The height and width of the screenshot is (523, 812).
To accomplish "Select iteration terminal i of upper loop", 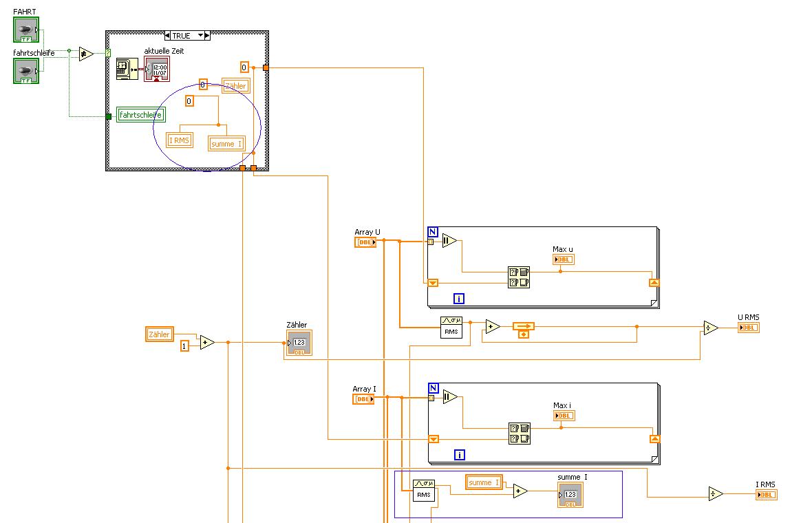I will [x=459, y=299].
